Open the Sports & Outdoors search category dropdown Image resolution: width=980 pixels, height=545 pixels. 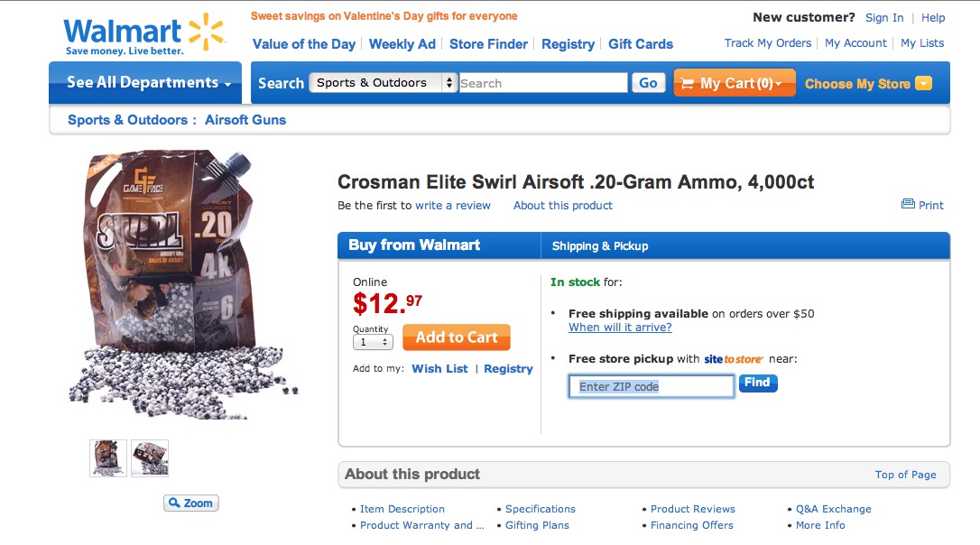(384, 83)
